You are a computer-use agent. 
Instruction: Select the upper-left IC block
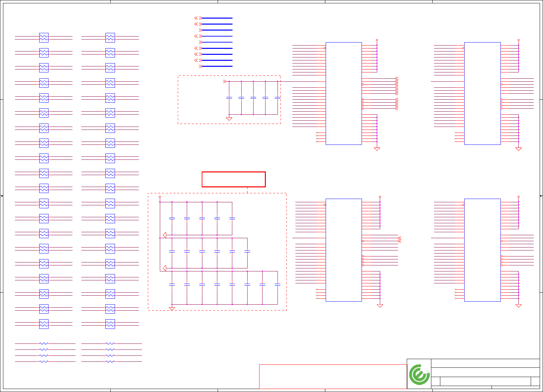(x=344, y=93)
